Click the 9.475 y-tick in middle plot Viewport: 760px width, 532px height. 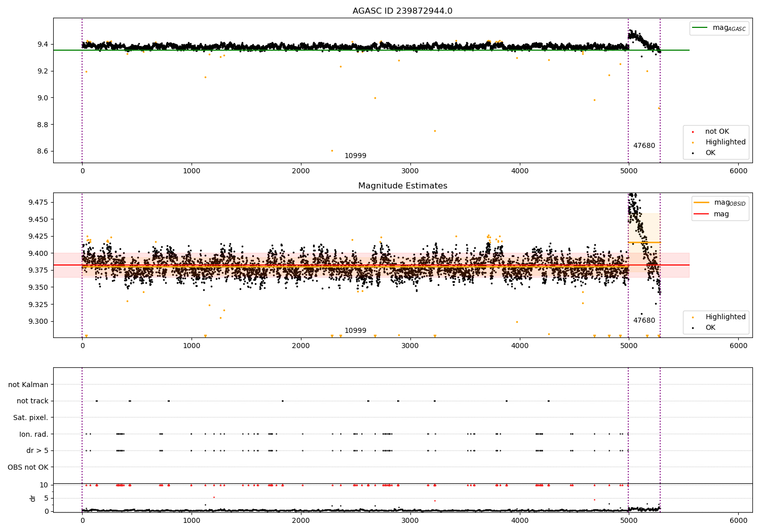pyautogui.click(x=39, y=202)
